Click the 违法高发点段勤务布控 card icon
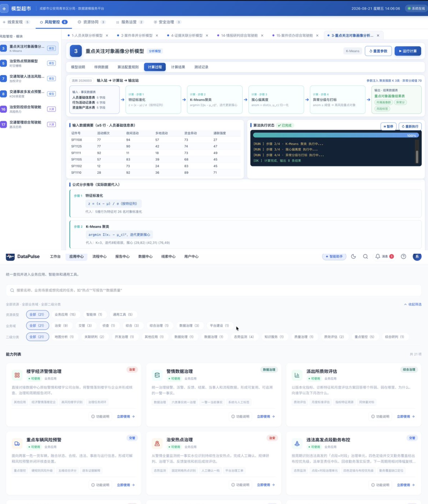Image resolution: width=428 pixels, height=504 pixels. click(297, 443)
